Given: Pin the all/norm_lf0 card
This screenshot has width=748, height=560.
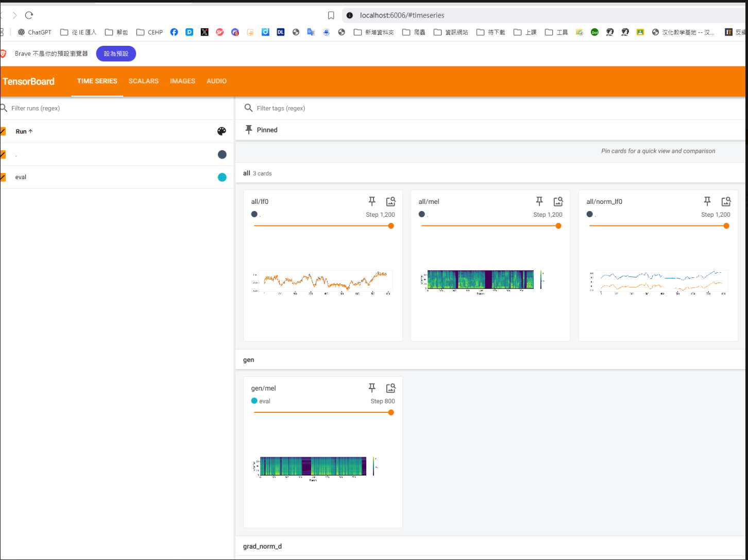Looking at the screenshot, I should click(x=707, y=201).
